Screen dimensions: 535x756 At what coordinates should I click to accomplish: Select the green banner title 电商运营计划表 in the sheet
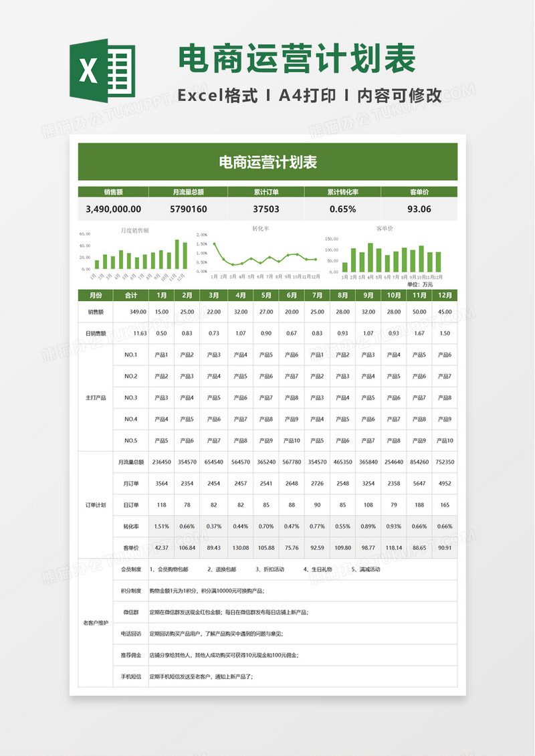coord(267,162)
